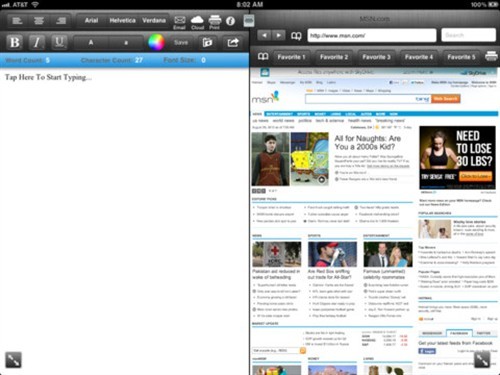Open bookmarks book icon beside URL bar
Image resolution: width=500 pixels, height=375 pixels.
(296, 36)
